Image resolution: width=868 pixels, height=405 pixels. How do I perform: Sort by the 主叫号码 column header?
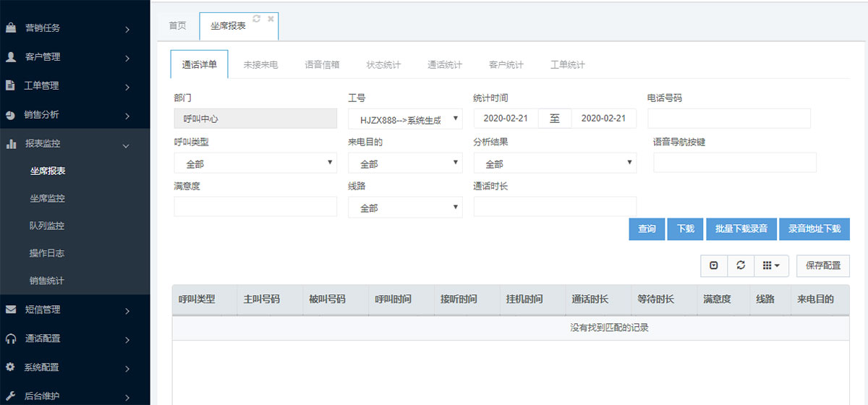click(x=270, y=299)
